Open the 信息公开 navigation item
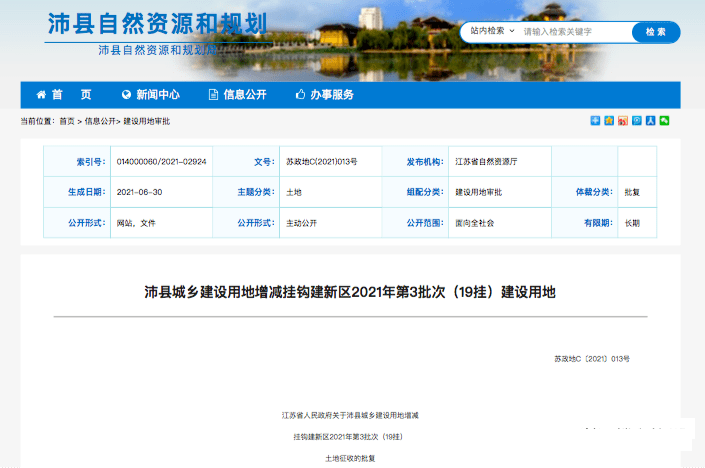This screenshot has height=468, width=705. point(238,94)
